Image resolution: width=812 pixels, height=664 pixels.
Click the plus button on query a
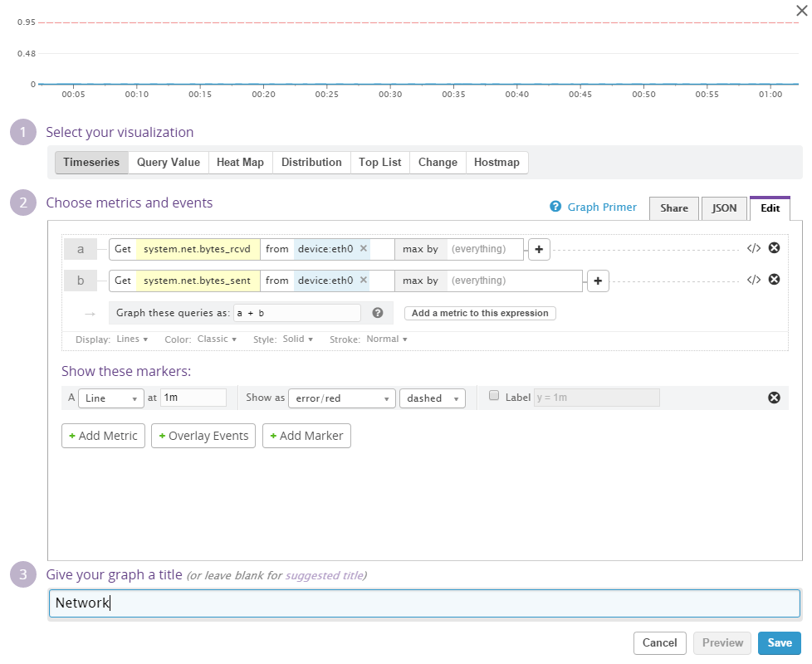click(539, 249)
